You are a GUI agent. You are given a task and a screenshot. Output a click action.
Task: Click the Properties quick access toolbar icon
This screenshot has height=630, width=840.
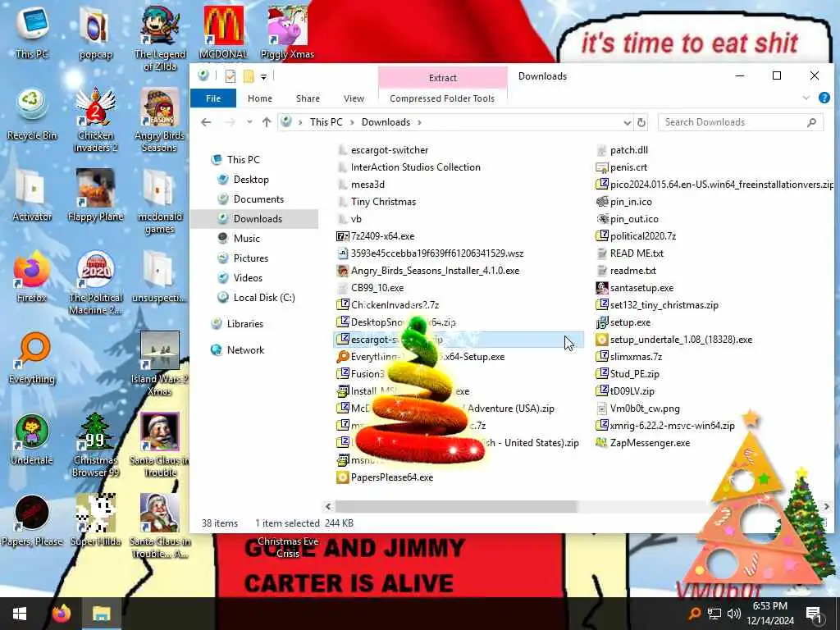[231, 76]
